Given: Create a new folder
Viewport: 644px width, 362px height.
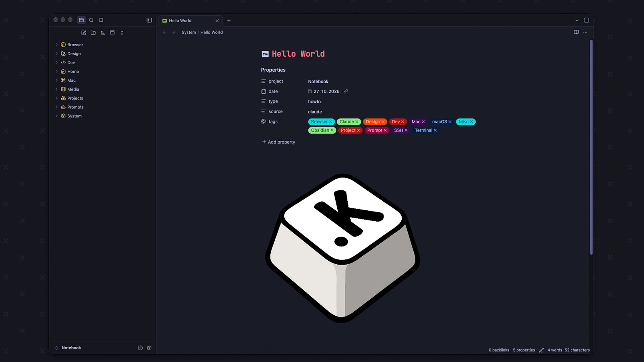Looking at the screenshot, I should coord(93,33).
